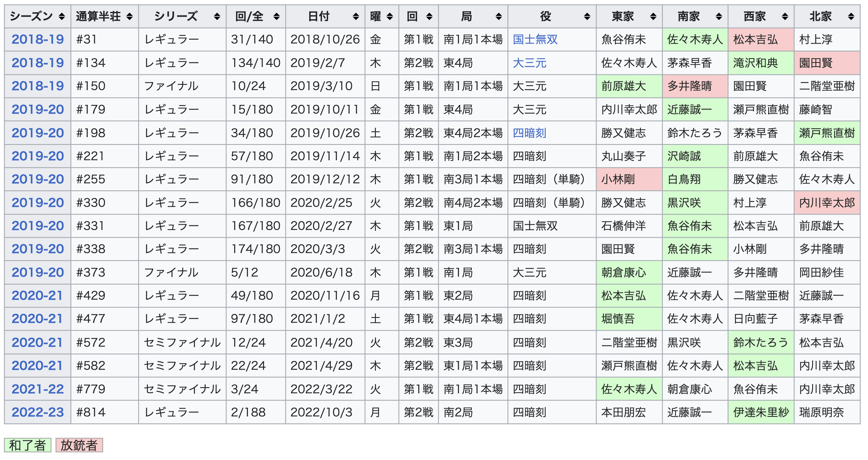
Task: Follow the 四暗刻 link in row #198
Action: tap(530, 133)
